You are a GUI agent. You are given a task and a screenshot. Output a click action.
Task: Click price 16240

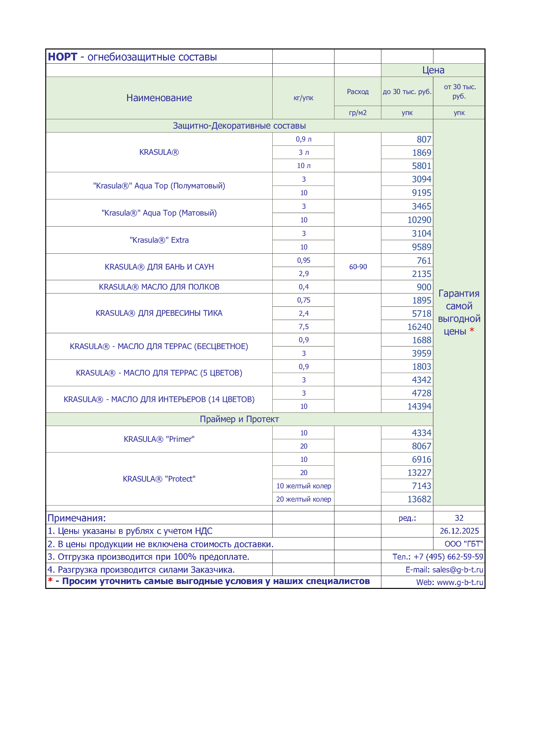(x=420, y=327)
